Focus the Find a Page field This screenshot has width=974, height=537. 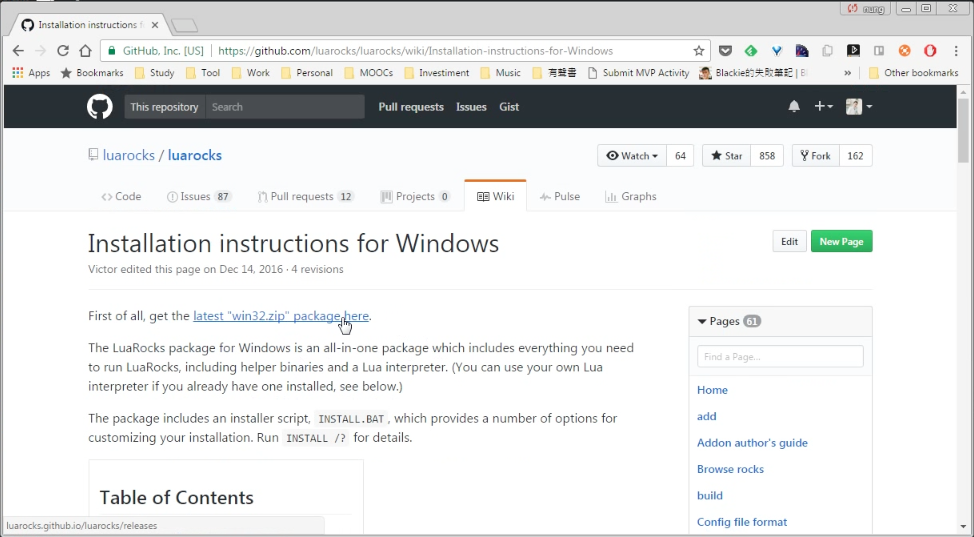click(780, 356)
